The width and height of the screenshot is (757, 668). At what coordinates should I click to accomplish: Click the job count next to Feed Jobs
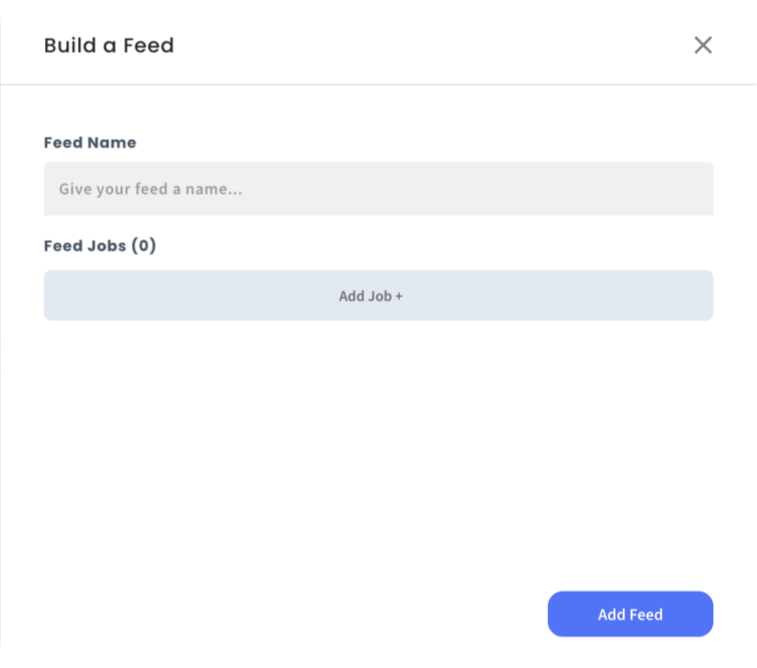pyautogui.click(x=145, y=245)
